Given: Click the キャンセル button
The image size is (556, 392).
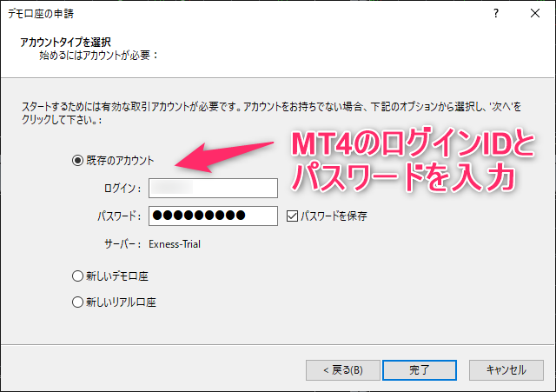Looking at the screenshot, I should (506, 370).
